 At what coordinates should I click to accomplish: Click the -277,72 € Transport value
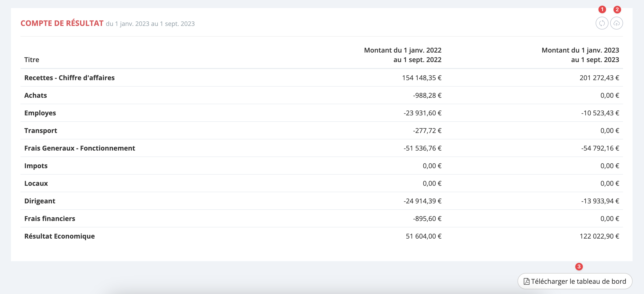pos(427,130)
